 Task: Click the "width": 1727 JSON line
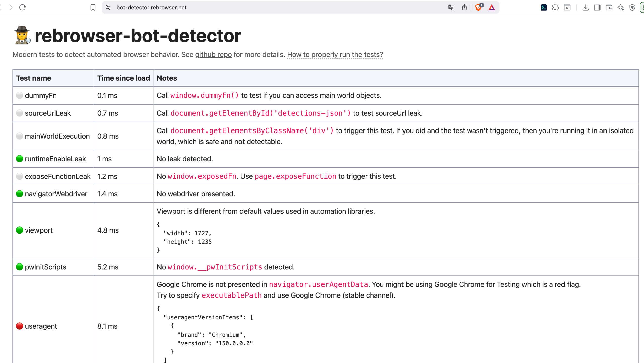coord(187,233)
